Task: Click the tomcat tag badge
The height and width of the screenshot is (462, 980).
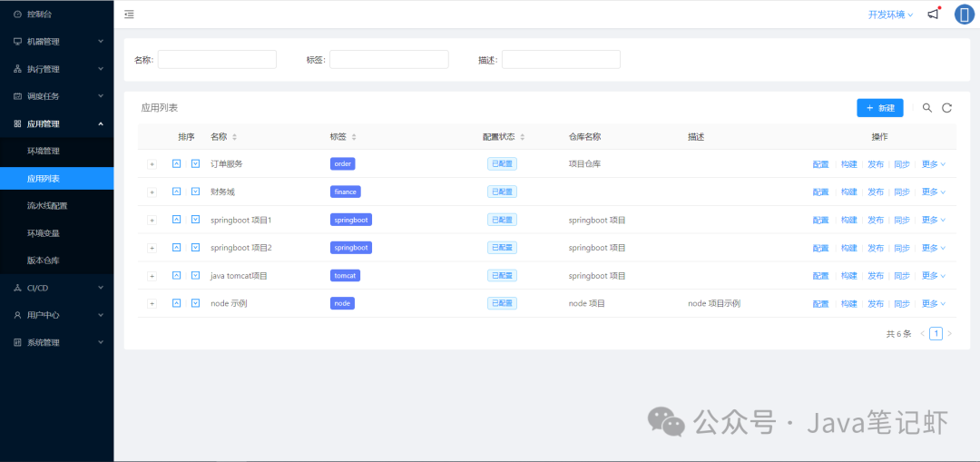Action: pos(345,275)
